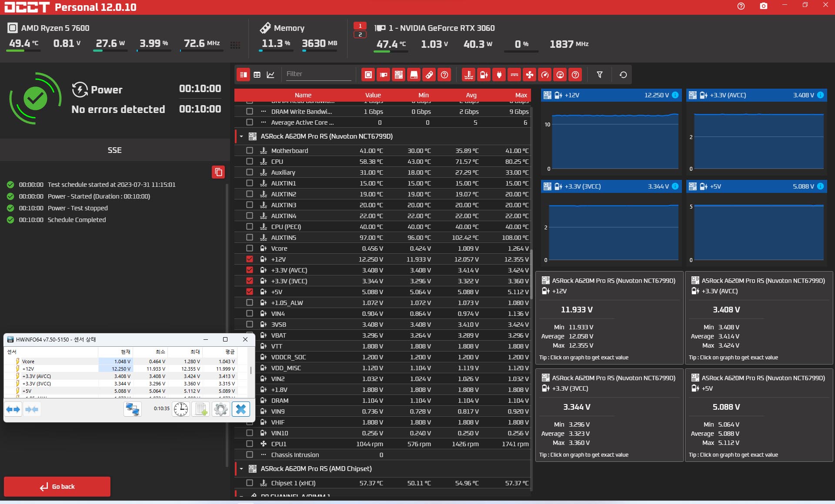The height and width of the screenshot is (504, 835).
Task: Uncheck the +5V sensor checkbox
Action: click(x=249, y=292)
